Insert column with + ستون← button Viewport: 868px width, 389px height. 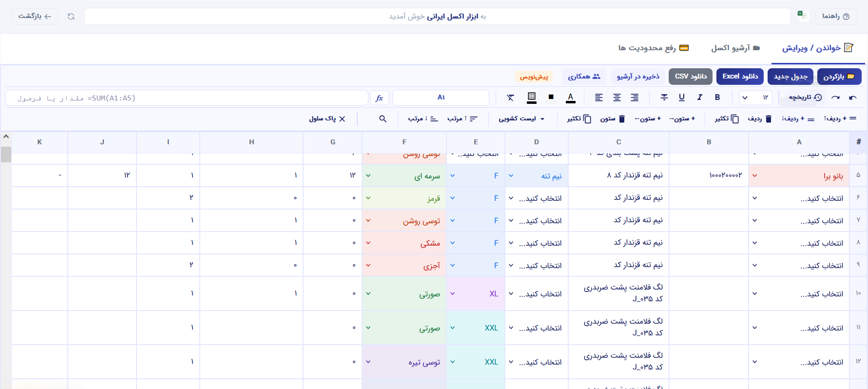click(x=648, y=118)
